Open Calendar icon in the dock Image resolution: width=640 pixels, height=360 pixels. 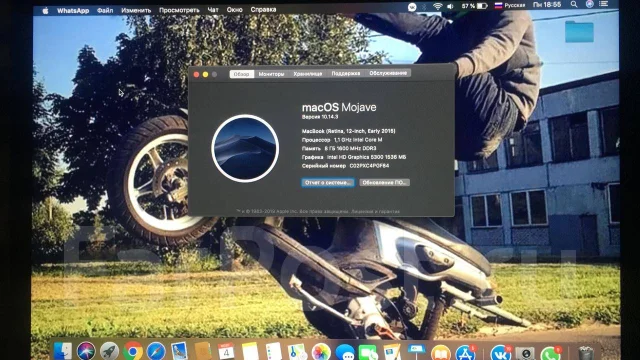(226, 351)
